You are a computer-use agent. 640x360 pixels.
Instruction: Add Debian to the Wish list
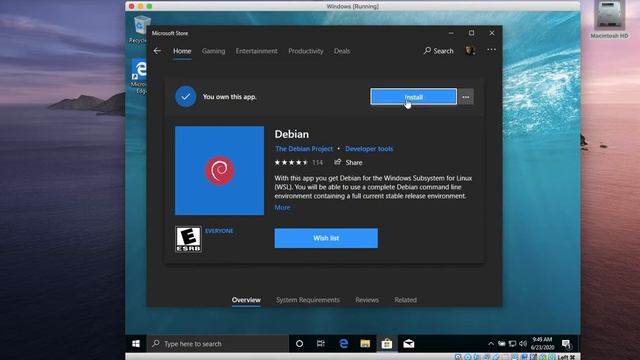coord(326,238)
